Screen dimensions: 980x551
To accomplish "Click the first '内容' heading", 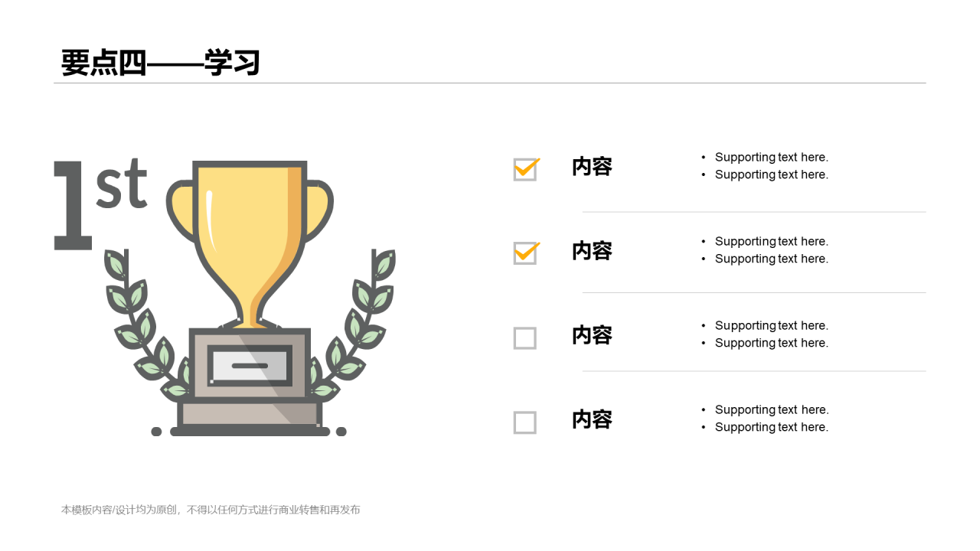I will tap(592, 167).
